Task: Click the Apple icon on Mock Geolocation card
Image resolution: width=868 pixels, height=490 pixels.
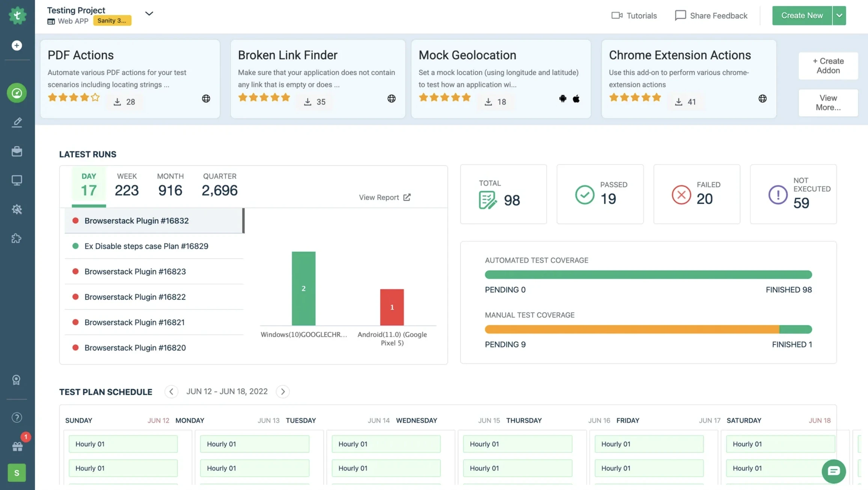Action: click(576, 99)
